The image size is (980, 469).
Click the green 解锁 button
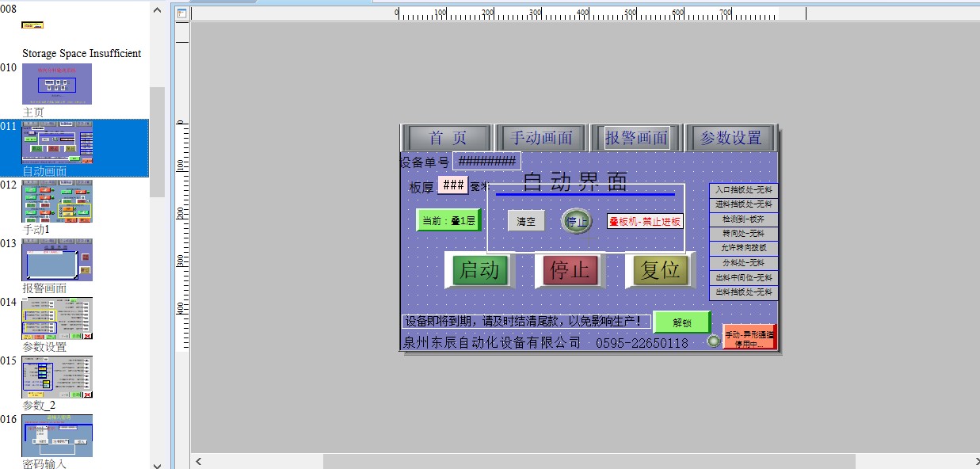pos(681,322)
